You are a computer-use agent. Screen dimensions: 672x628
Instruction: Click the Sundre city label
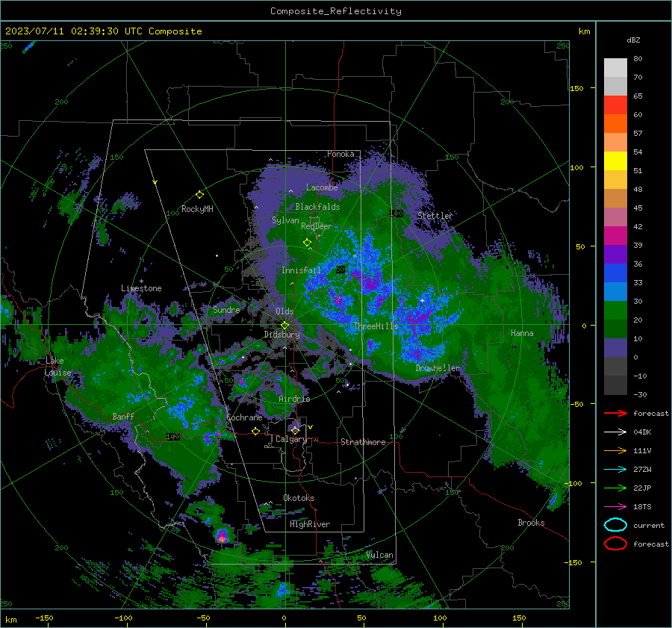coord(226,310)
